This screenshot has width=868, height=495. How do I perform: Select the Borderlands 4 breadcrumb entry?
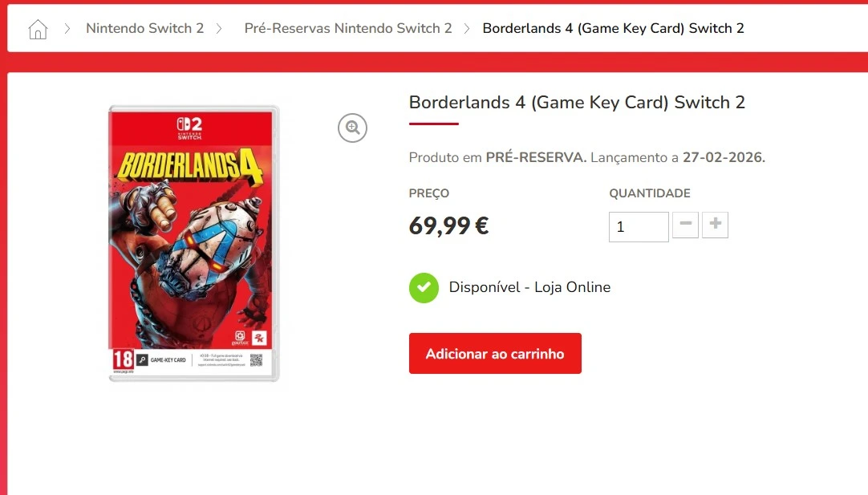(x=612, y=28)
